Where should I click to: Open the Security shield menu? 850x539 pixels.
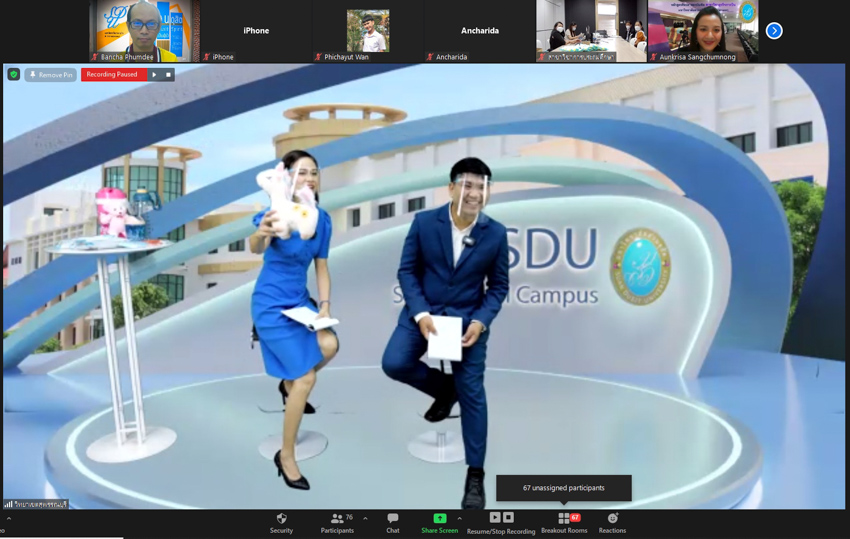pos(281,523)
